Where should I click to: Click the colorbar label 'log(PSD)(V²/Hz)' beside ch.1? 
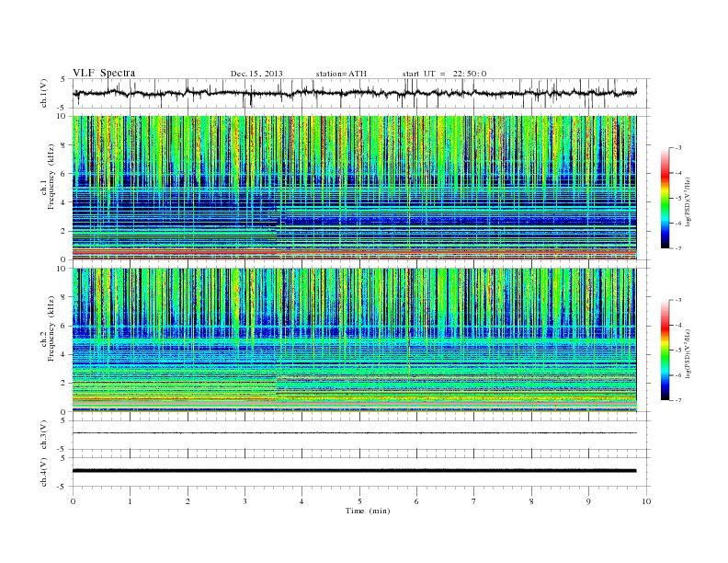coord(688,201)
